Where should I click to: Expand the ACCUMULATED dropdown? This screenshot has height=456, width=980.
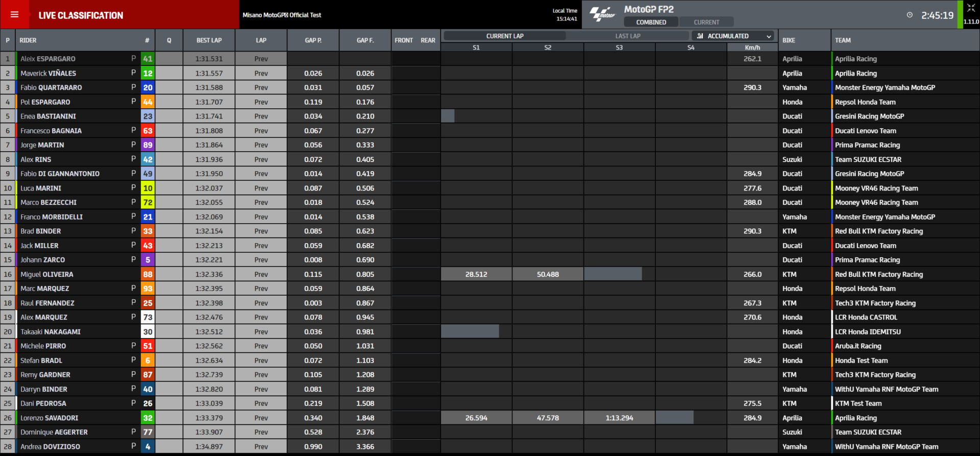(768, 36)
